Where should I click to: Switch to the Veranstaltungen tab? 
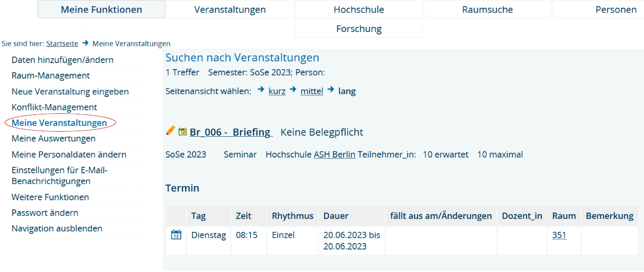(x=230, y=10)
